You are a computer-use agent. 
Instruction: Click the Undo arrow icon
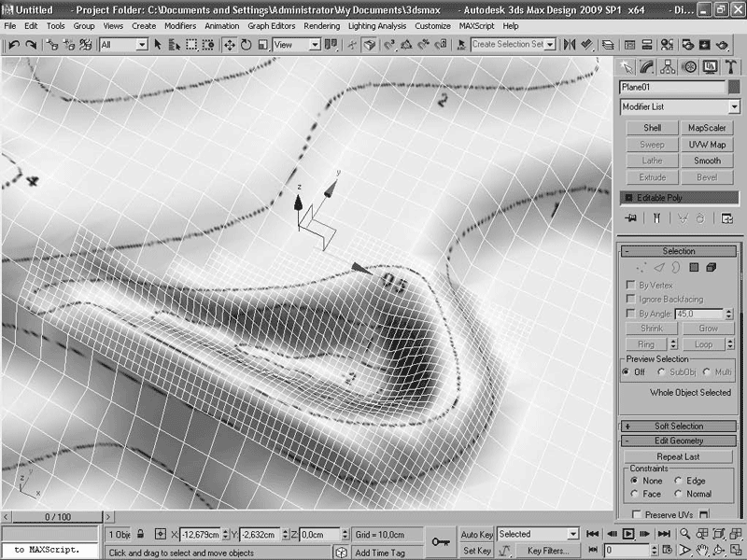pos(13,45)
